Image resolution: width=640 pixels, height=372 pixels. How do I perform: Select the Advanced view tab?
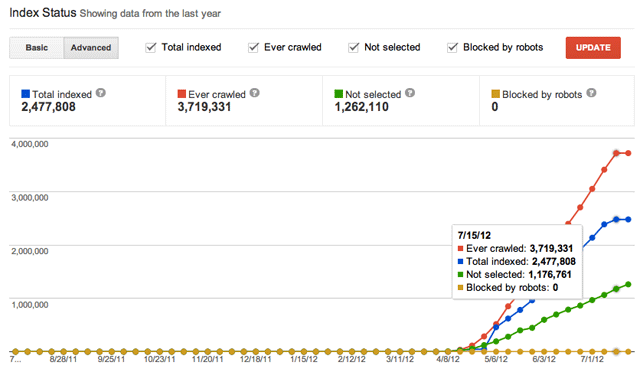coord(91,48)
